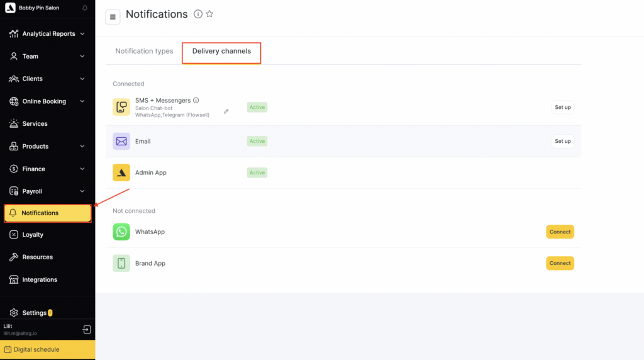Click the pencil edit icon for SMS + Messengers

tap(226, 111)
